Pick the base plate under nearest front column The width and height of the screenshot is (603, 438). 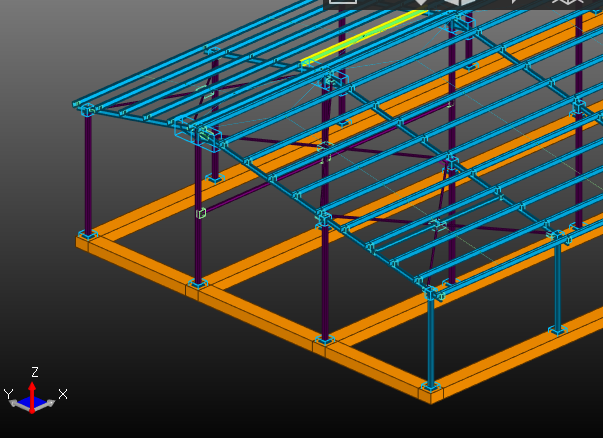[431, 386]
